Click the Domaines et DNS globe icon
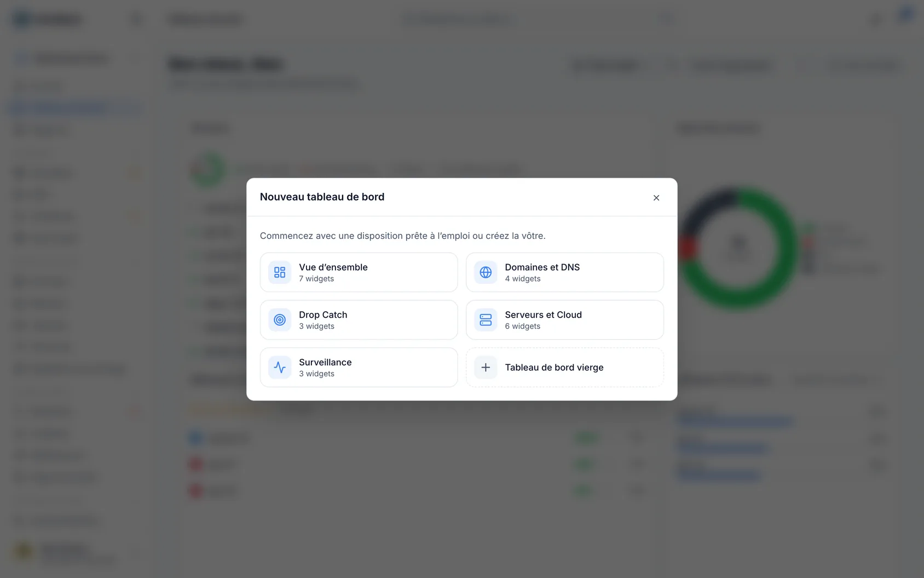This screenshot has height=578, width=924. tap(486, 272)
